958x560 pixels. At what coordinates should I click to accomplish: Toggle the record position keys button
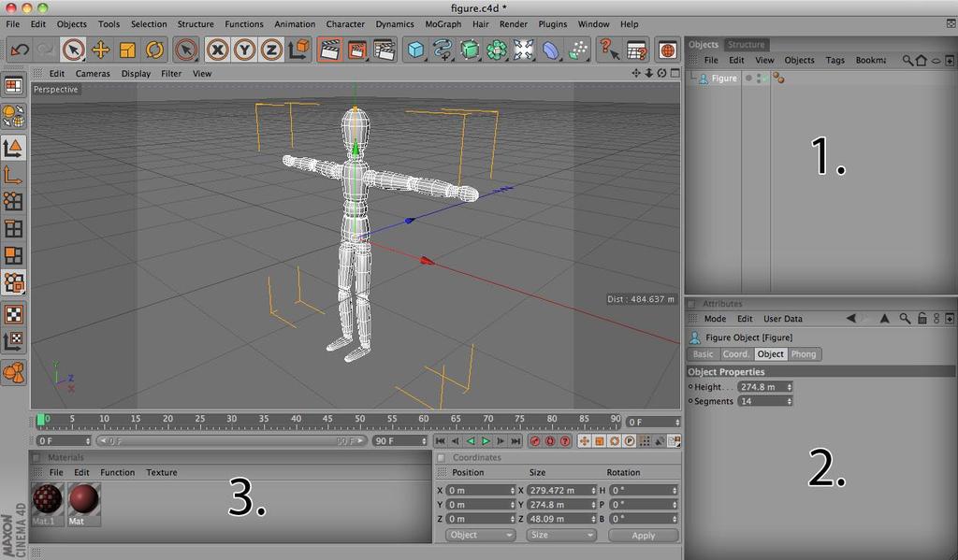point(584,441)
